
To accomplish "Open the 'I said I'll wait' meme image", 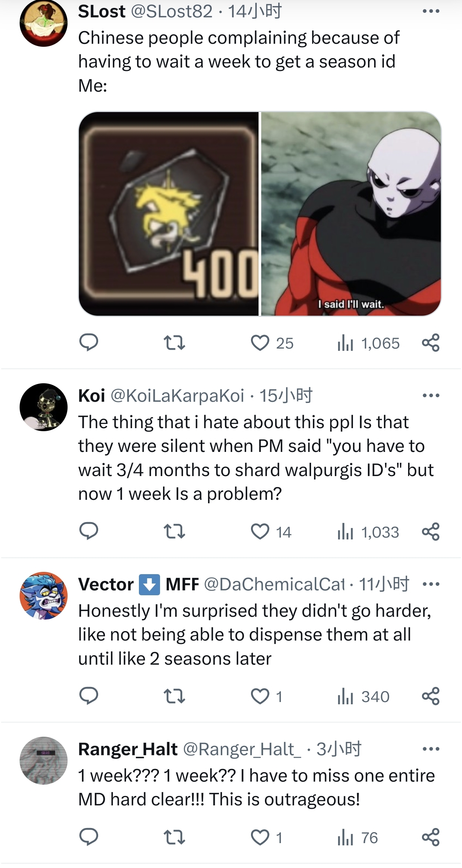I will click(x=351, y=214).
